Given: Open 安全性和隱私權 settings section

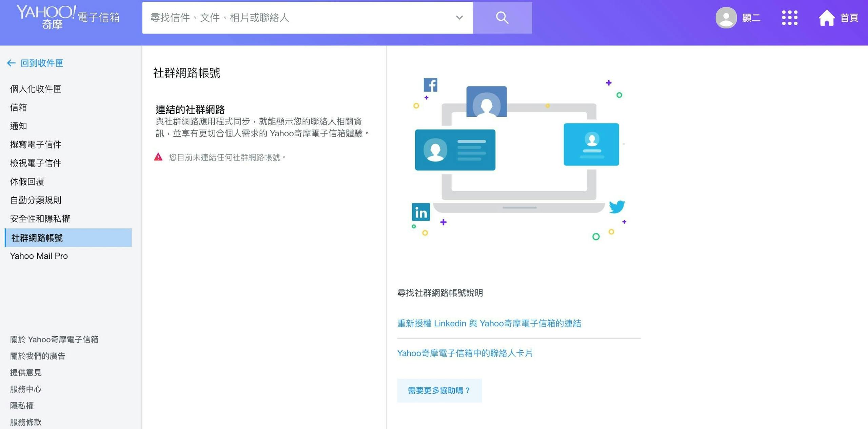Looking at the screenshot, I should point(40,219).
